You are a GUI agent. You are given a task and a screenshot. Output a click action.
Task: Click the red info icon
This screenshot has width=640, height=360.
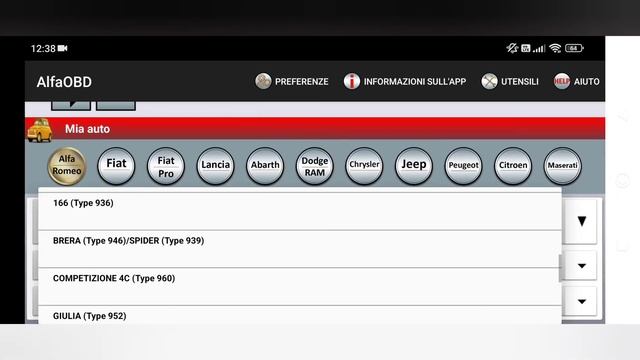[351, 81]
